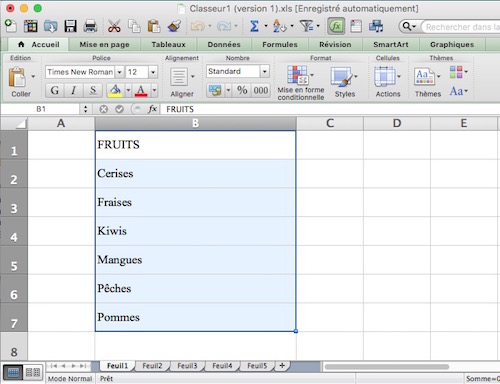500x384 pixels.
Task: Open the Standard number format dropdown
Action: [264, 71]
